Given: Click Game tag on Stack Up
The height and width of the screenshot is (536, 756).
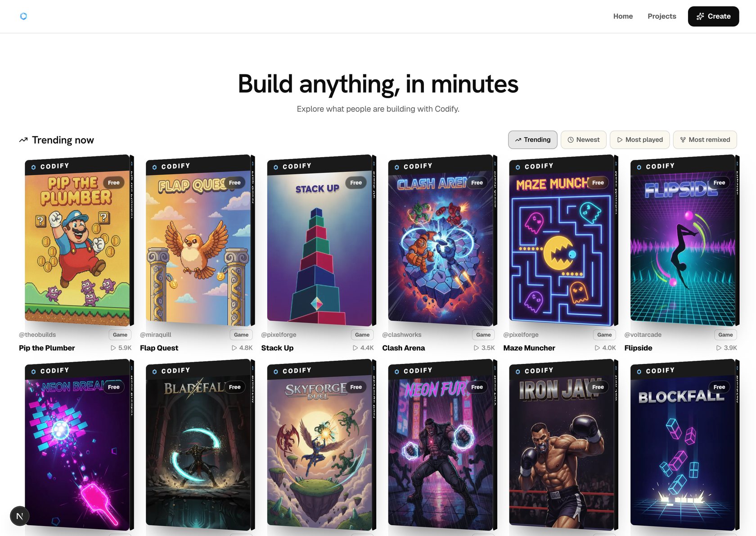Looking at the screenshot, I should click(x=362, y=335).
